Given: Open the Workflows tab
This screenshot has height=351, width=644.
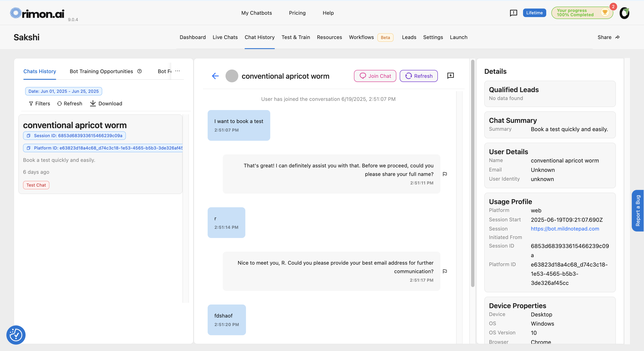Looking at the screenshot, I should (x=361, y=37).
